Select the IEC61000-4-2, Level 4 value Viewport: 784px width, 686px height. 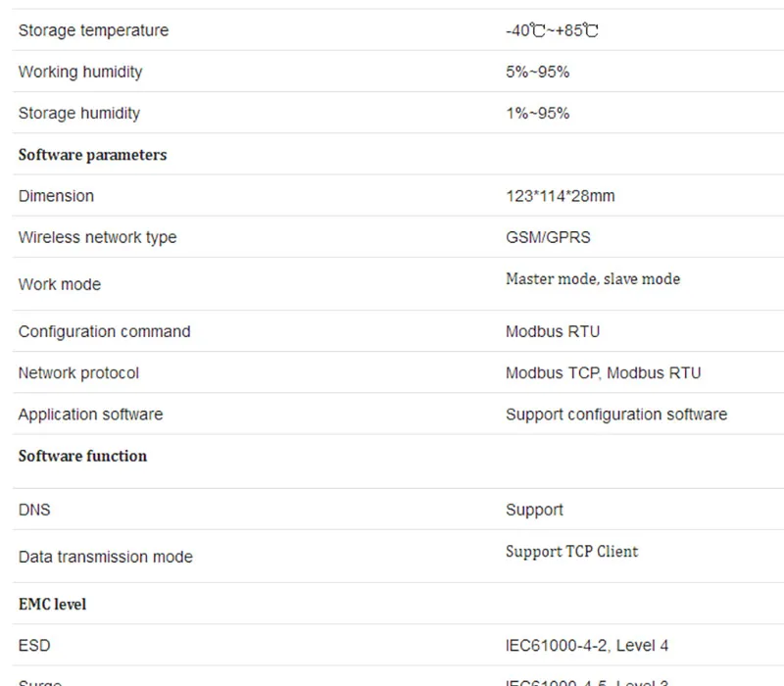pyautogui.click(x=587, y=646)
